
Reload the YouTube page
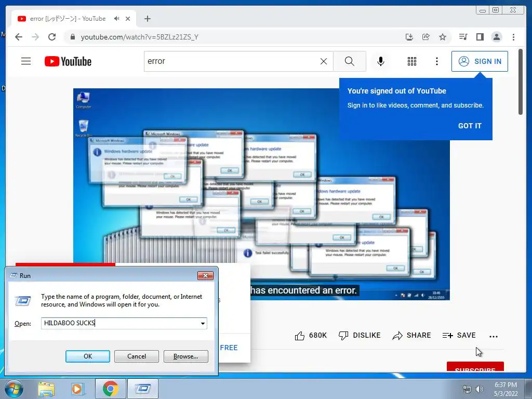52,37
